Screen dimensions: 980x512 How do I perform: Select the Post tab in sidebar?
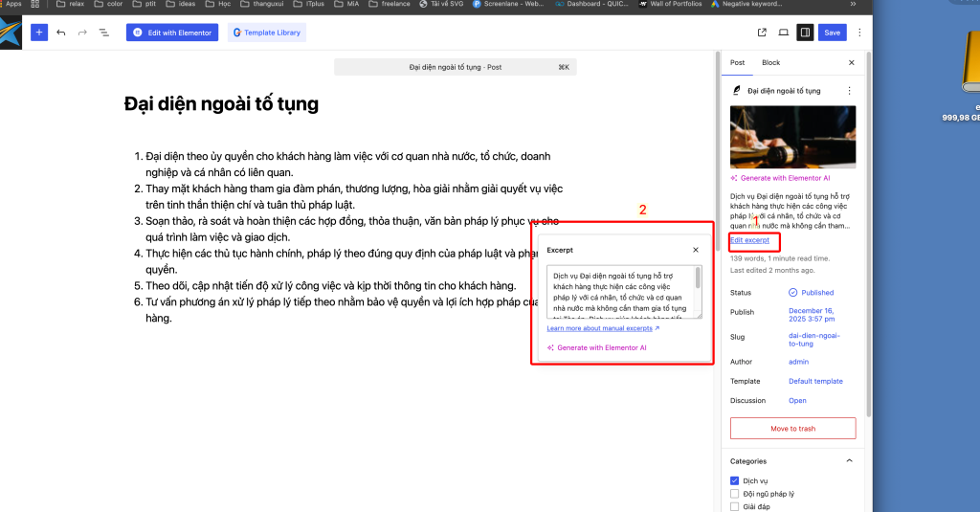coord(738,63)
